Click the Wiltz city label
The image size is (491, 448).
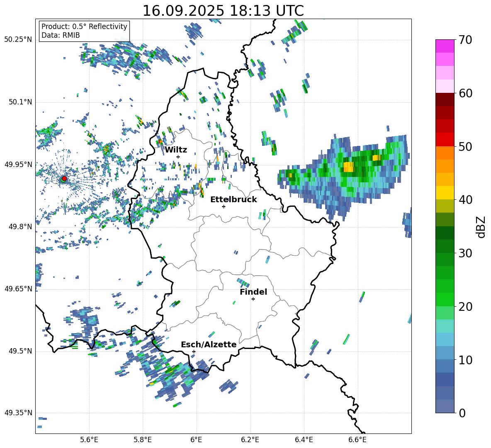click(176, 150)
